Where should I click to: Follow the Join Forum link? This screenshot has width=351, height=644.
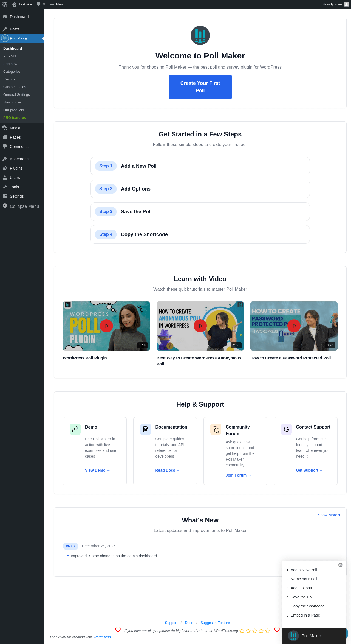tap(238, 475)
